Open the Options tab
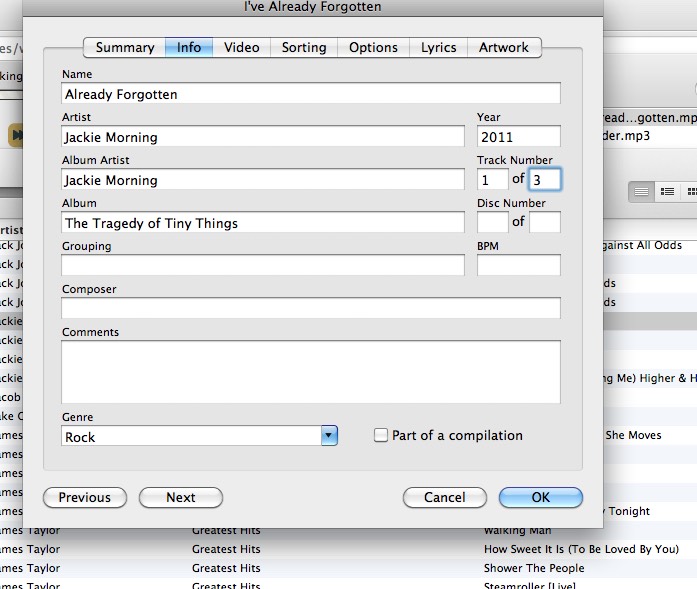This screenshot has width=697, height=589. (x=373, y=48)
